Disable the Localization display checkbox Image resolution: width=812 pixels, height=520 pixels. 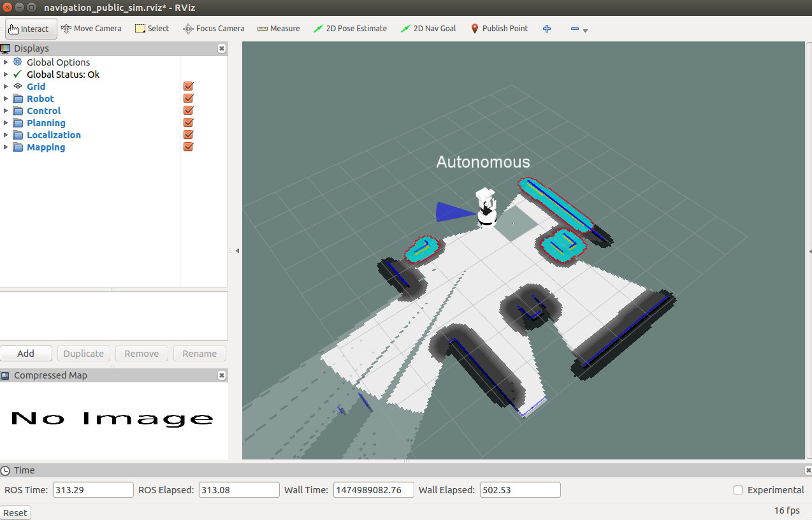(x=188, y=135)
